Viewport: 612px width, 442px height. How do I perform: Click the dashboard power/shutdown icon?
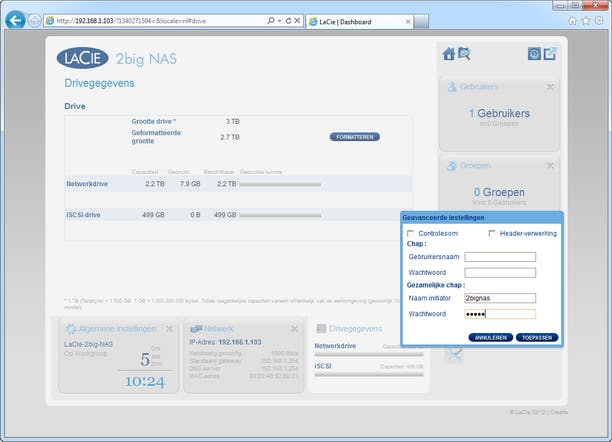pyautogui.click(x=534, y=53)
